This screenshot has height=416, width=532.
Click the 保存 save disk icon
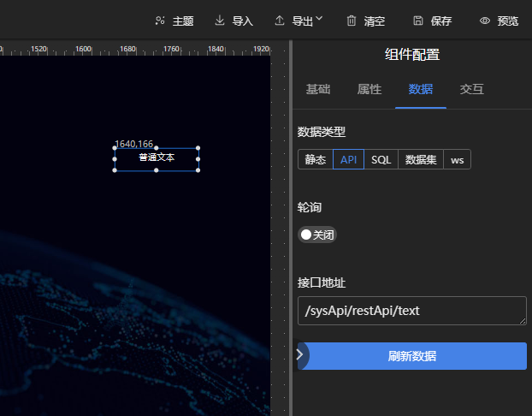(x=418, y=21)
